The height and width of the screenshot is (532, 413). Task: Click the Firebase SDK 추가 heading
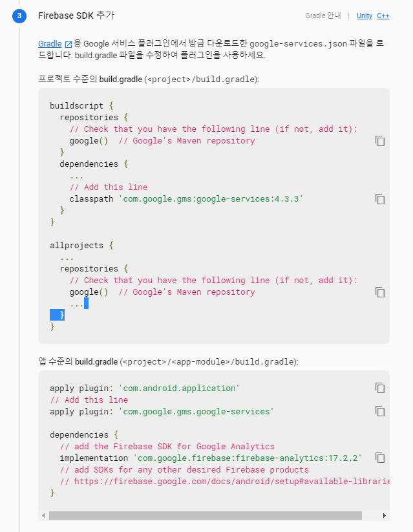pos(76,16)
